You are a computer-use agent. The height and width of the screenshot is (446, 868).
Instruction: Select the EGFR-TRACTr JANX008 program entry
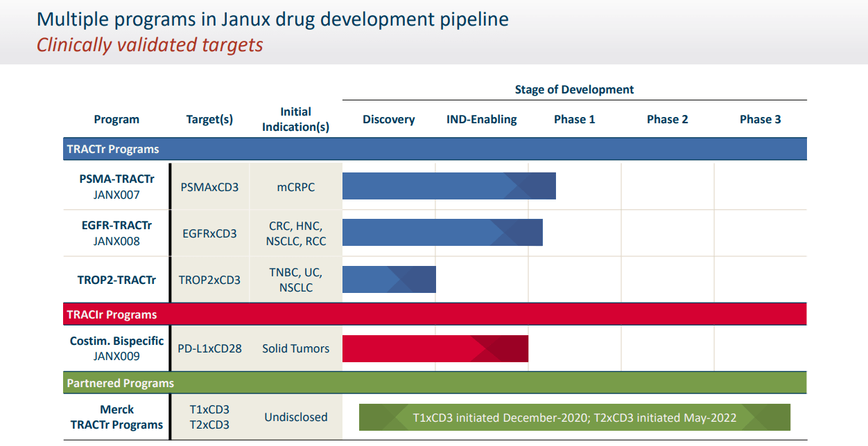click(116, 232)
